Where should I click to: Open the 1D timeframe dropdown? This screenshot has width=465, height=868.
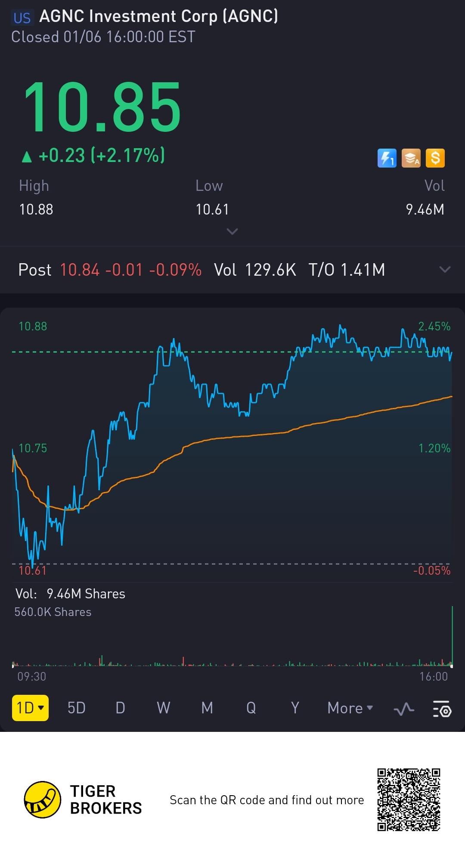pos(30,708)
